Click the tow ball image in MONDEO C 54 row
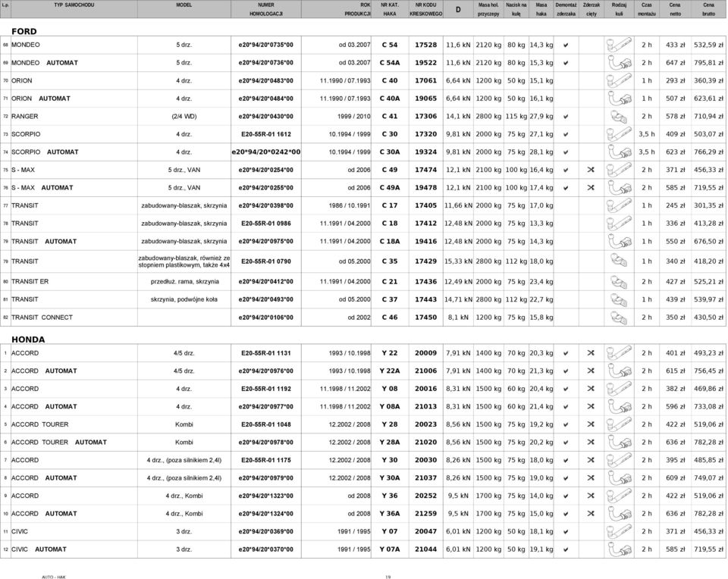The image size is (728, 579). [619, 45]
